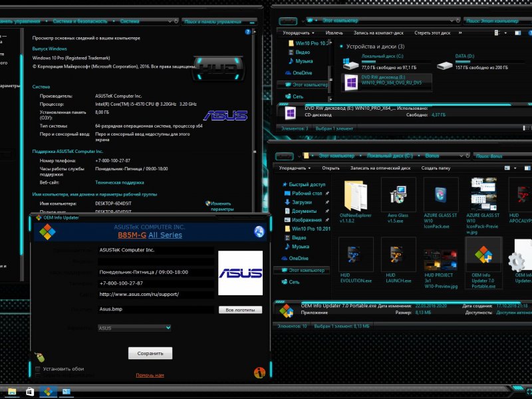Click the ASUS logo preview in OEM Info Updater
The image size is (532, 399).
point(240,273)
